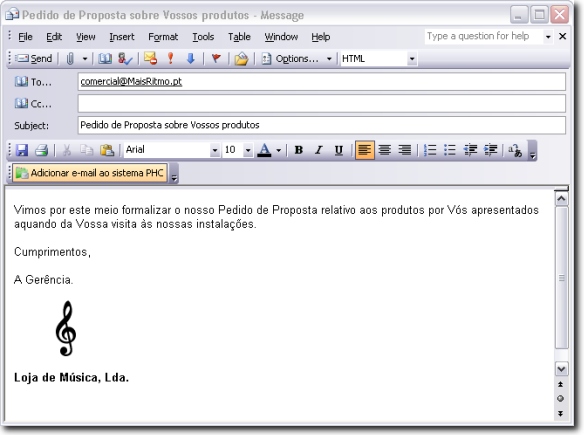The image size is (584, 435).
Task: Click the print icon in formatting toolbar
Action: pyautogui.click(x=42, y=150)
